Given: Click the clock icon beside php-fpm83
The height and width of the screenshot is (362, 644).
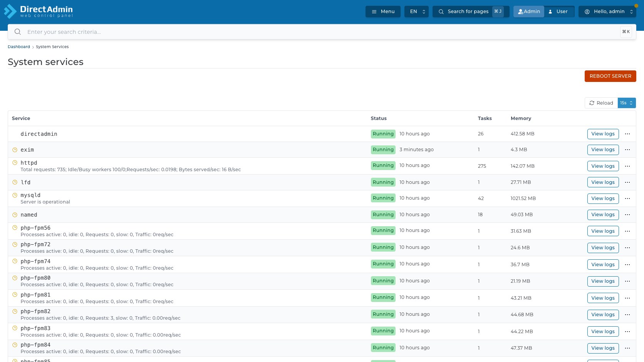Looking at the screenshot, I should (15, 328).
